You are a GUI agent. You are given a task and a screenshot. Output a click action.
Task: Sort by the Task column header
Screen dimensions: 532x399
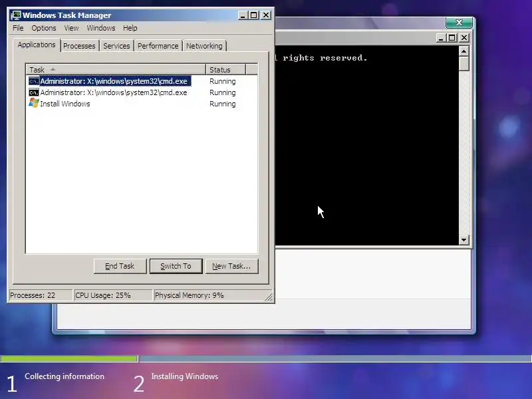[x=116, y=70]
